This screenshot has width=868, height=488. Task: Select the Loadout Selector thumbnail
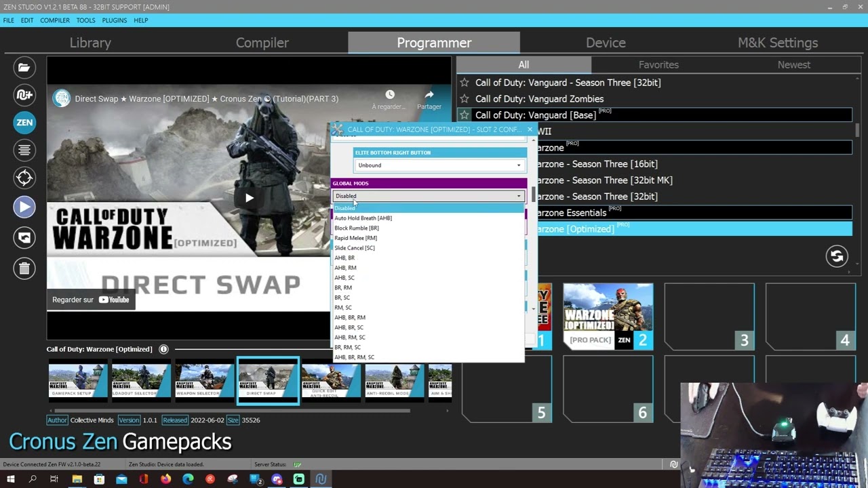(141, 380)
